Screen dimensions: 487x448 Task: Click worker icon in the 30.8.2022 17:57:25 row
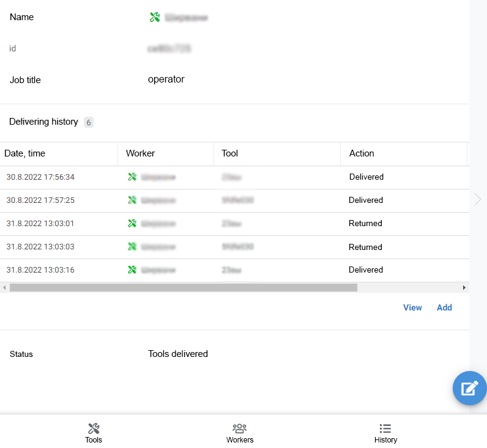tap(132, 200)
